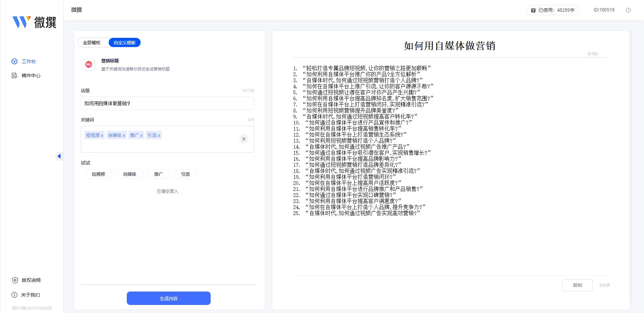Stay on the 自定义模板 tab
The height and width of the screenshot is (313, 644).
(124, 42)
